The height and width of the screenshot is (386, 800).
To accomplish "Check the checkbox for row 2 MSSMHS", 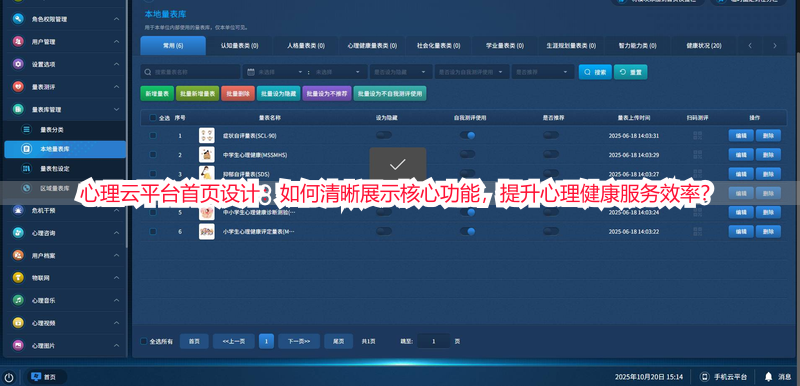I will point(153,155).
